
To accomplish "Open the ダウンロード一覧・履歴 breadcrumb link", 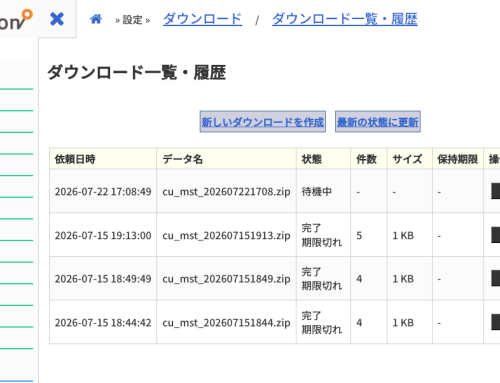I will click(x=345, y=19).
